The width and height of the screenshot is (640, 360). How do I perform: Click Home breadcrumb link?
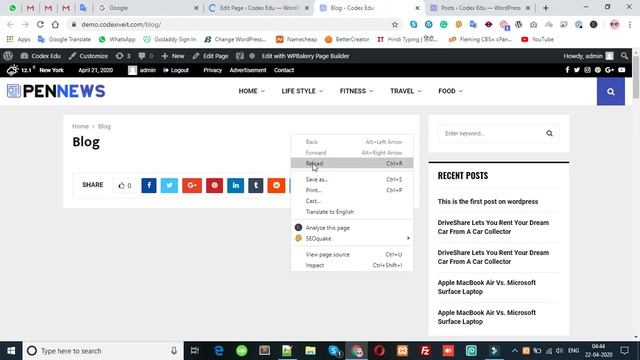80,127
